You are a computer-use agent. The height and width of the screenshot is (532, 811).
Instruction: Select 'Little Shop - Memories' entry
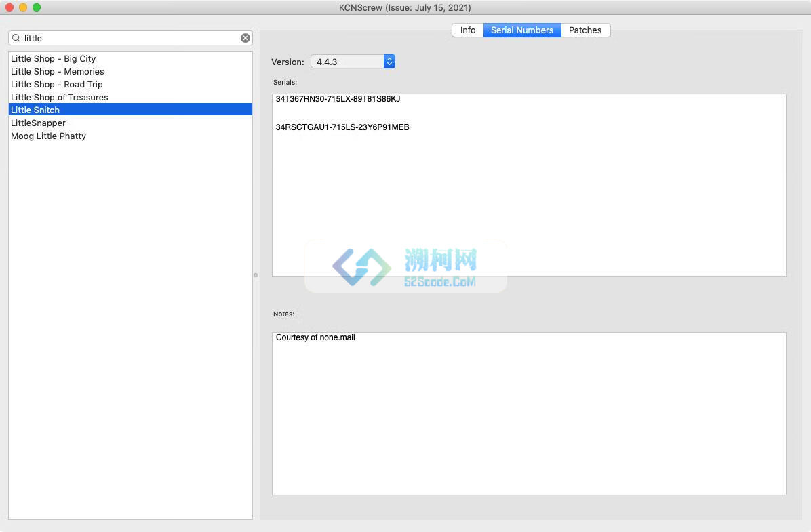click(130, 71)
